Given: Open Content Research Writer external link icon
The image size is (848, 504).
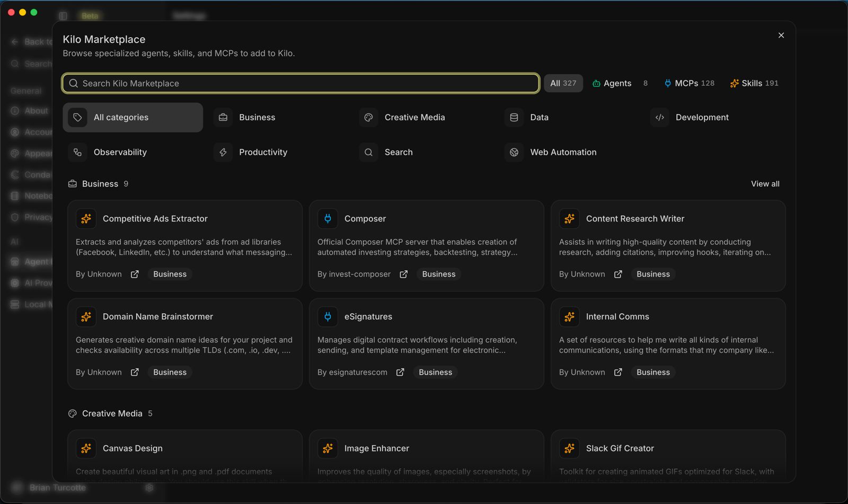Looking at the screenshot, I should (618, 274).
